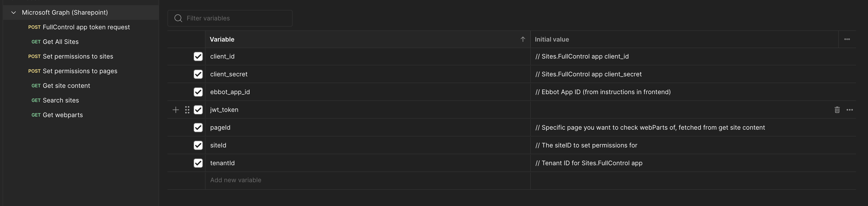868x206 pixels.
Task: Open the FullControl app token request
Action: point(86,27)
